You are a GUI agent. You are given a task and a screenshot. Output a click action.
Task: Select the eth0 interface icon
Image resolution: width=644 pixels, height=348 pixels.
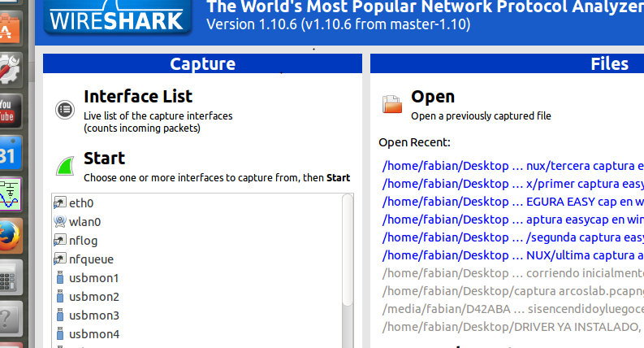click(x=60, y=202)
